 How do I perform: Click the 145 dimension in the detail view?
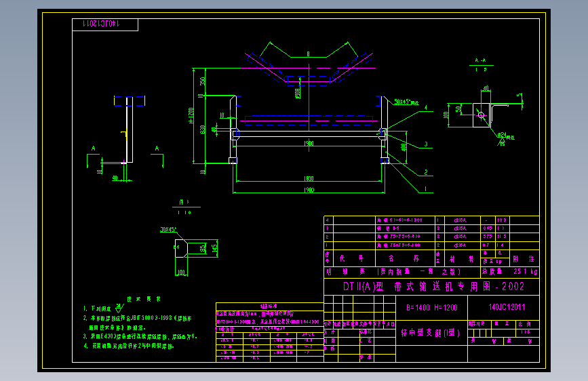214,248
